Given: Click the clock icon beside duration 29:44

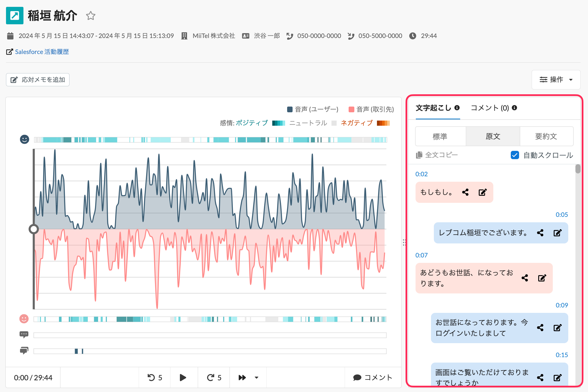Looking at the screenshot, I should coord(413,36).
